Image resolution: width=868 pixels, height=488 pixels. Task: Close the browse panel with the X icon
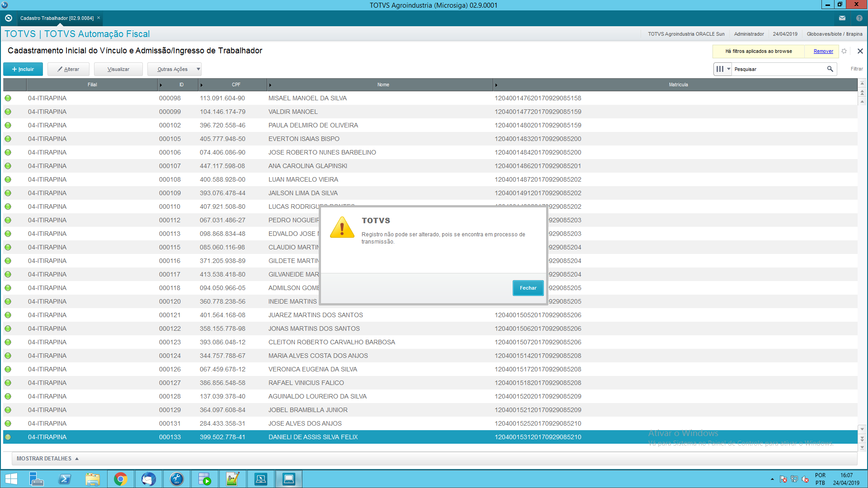pyautogui.click(x=860, y=51)
